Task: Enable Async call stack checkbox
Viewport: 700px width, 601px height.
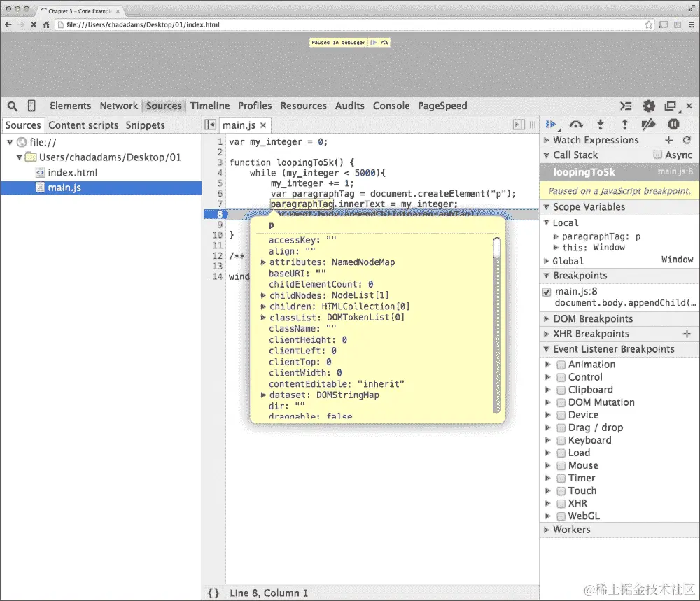Action: 657,155
